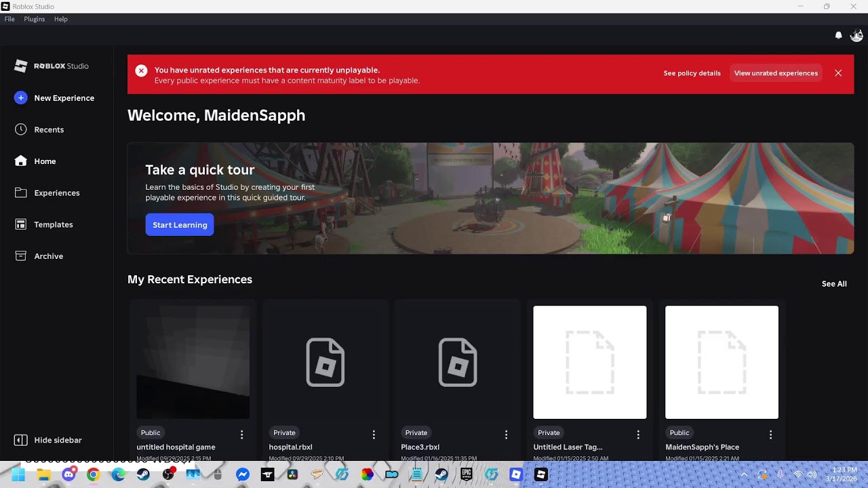Click the New Experience plus icon

pyautogui.click(x=20, y=98)
